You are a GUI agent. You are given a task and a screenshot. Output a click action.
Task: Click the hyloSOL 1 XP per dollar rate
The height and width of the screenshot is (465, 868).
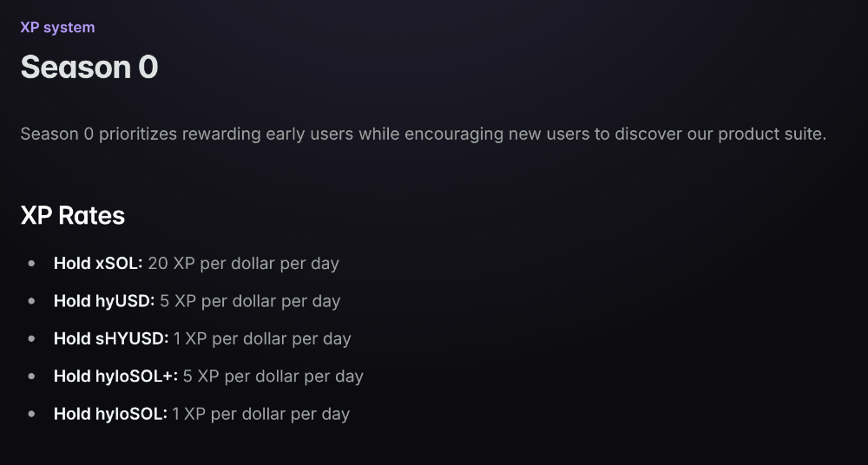point(260,414)
